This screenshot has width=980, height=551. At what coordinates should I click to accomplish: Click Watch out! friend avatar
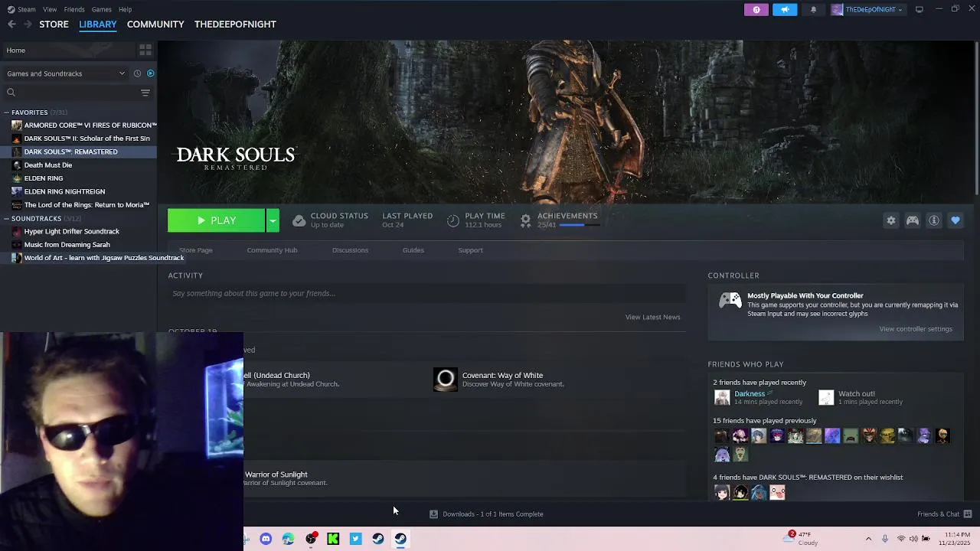tap(826, 397)
